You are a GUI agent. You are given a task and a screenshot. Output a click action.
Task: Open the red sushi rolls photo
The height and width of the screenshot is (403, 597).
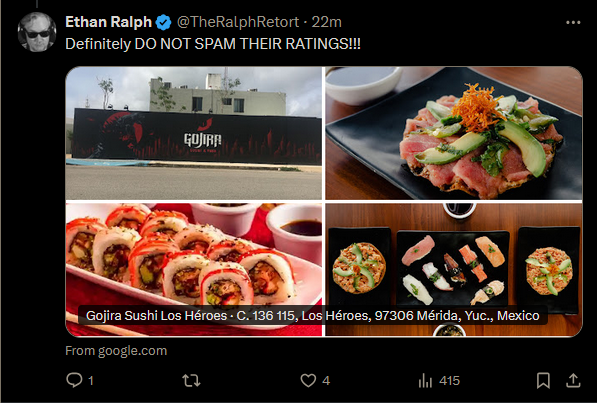tap(193, 270)
